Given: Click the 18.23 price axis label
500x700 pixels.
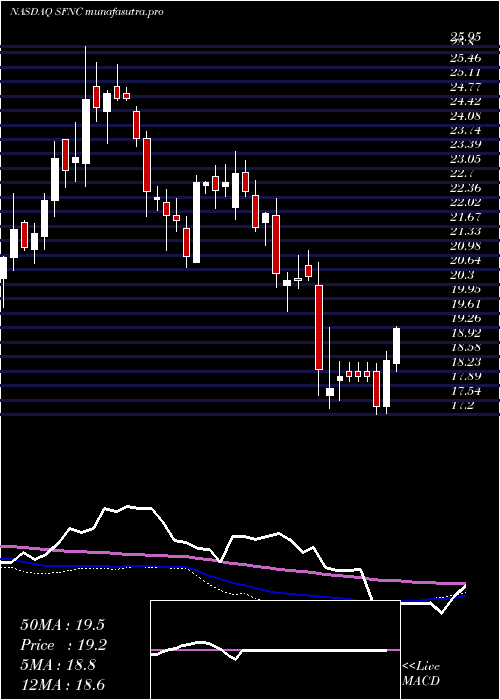Looking at the screenshot, I should point(466,362).
